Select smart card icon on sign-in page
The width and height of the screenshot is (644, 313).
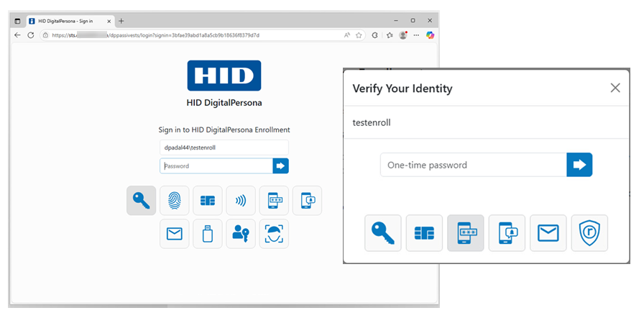pos(208,201)
